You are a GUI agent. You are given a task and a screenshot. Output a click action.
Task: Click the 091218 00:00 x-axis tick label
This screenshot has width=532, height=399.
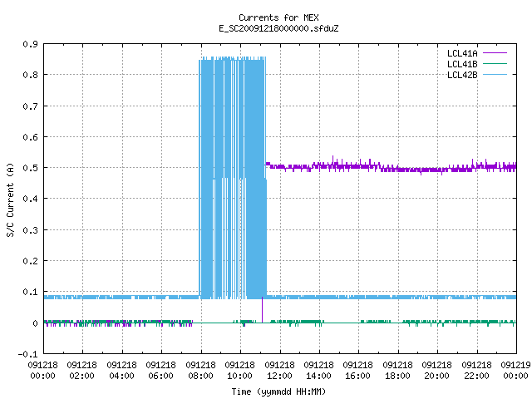click(42, 371)
